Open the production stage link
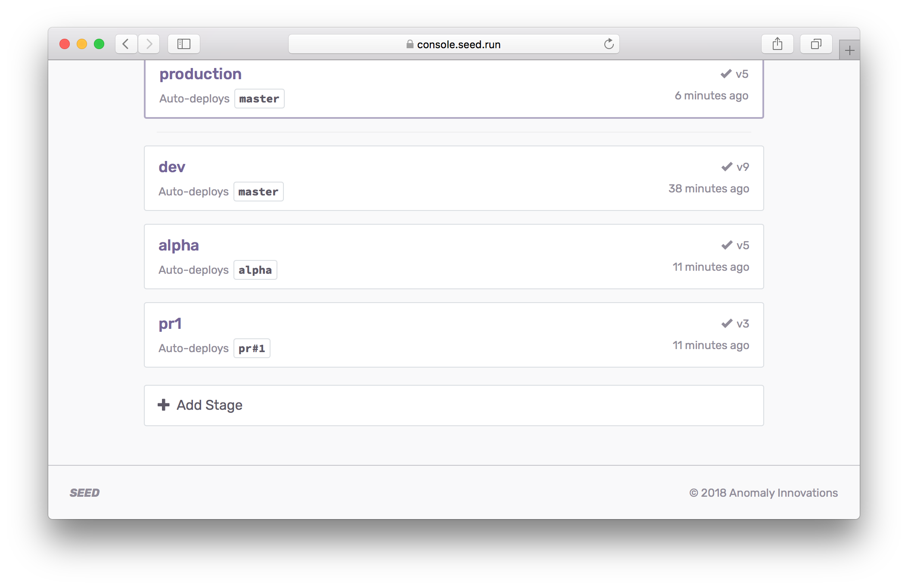The height and width of the screenshot is (588, 908). [x=200, y=74]
